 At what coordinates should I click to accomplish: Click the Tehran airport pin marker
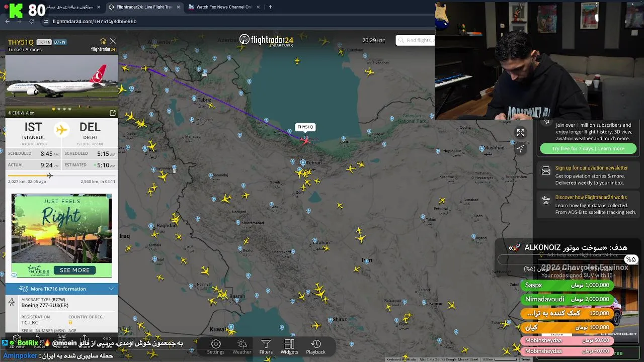coord(303,163)
